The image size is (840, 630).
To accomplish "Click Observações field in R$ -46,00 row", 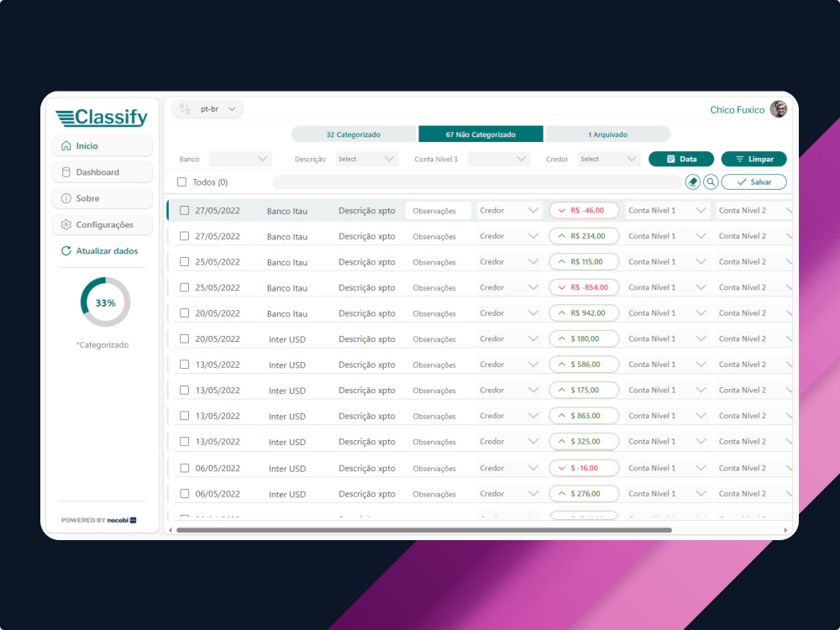I will point(438,211).
